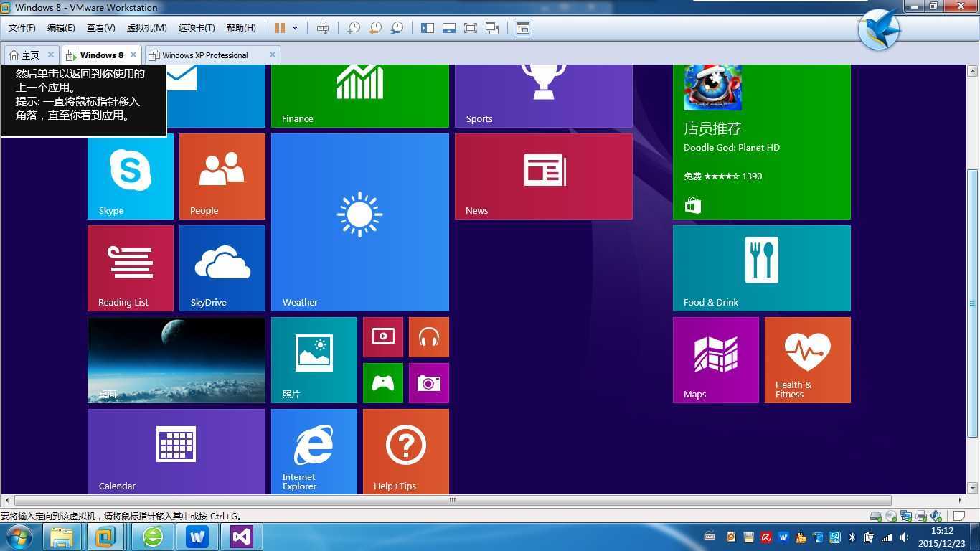Toggle the thumbnail bar view icon

tap(449, 28)
